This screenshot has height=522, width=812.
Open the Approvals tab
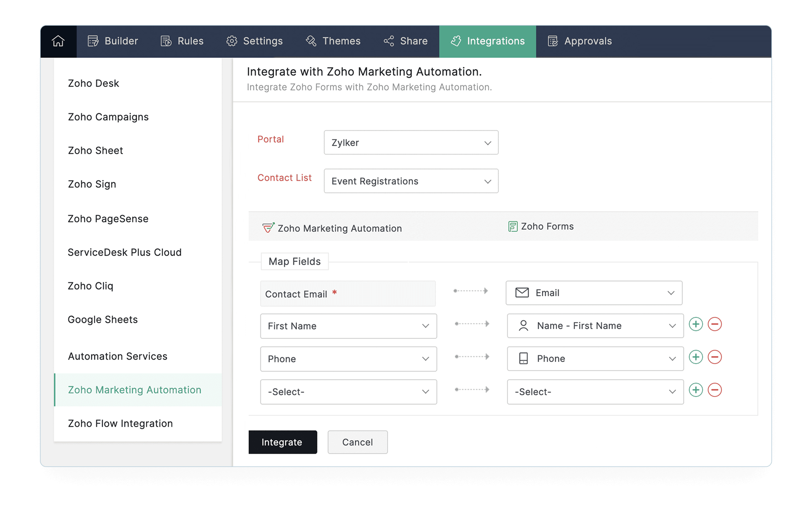click(x=580, y=41)
